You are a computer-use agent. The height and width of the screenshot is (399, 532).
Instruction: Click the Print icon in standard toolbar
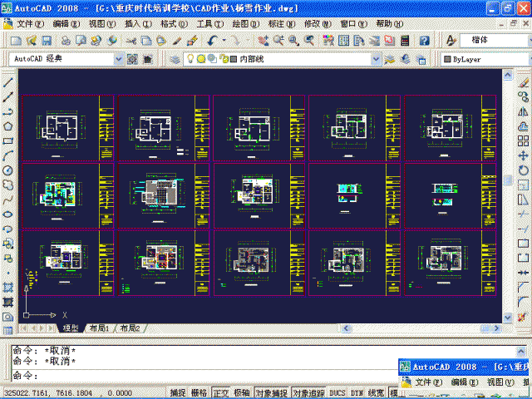[x=63, y=40]
